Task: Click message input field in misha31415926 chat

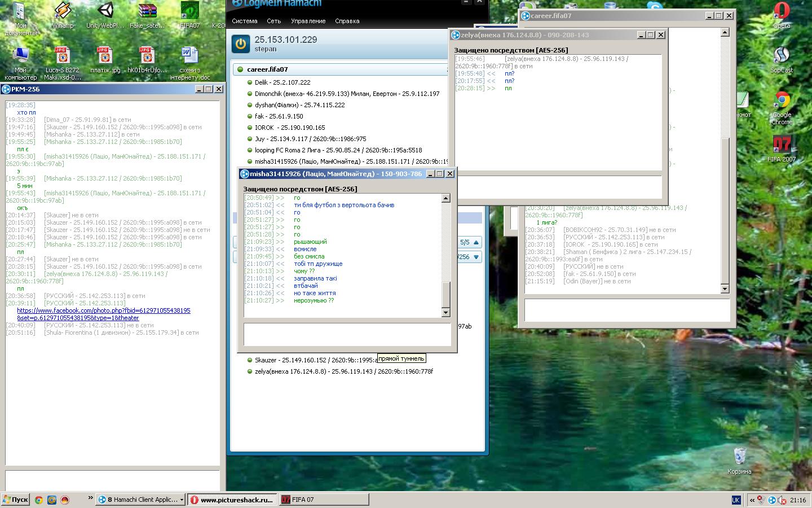Action: click(347, 334)
